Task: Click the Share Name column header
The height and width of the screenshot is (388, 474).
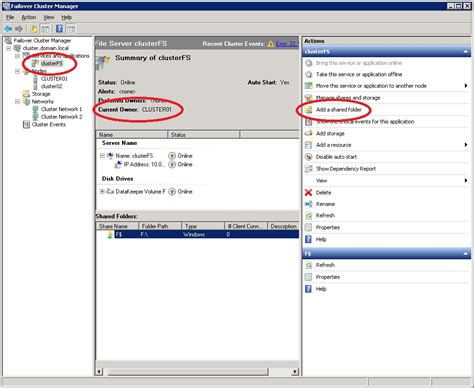Action: [117, 226]
